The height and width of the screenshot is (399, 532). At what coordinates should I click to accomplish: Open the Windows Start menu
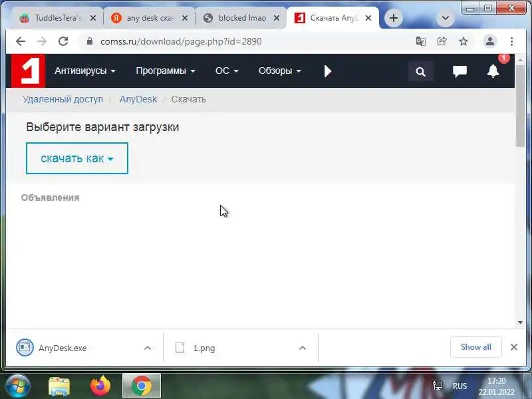pyautogui.click(x=17, y=386)
